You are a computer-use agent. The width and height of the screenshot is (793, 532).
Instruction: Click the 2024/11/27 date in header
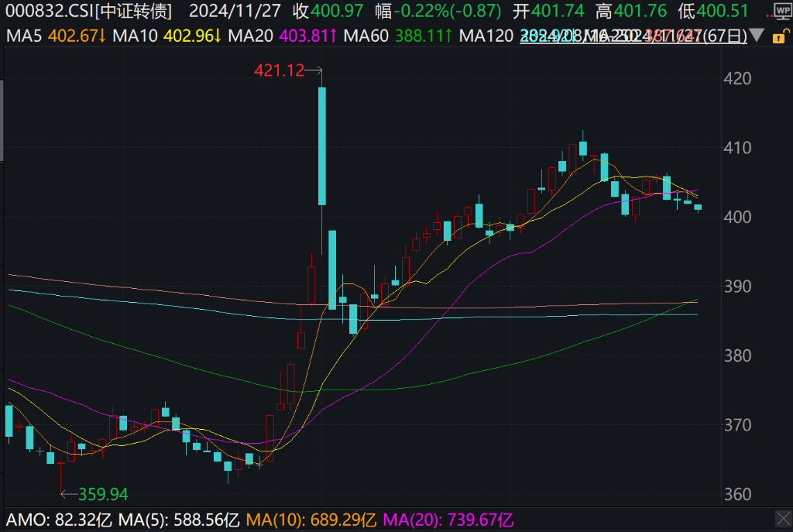pyautogui.click(x=234, y=11)
